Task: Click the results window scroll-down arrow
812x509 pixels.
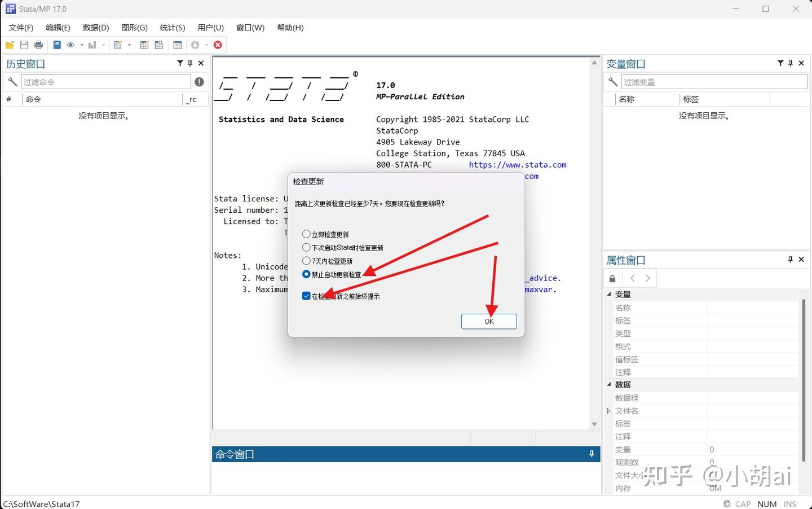Action: pos(594,424)
